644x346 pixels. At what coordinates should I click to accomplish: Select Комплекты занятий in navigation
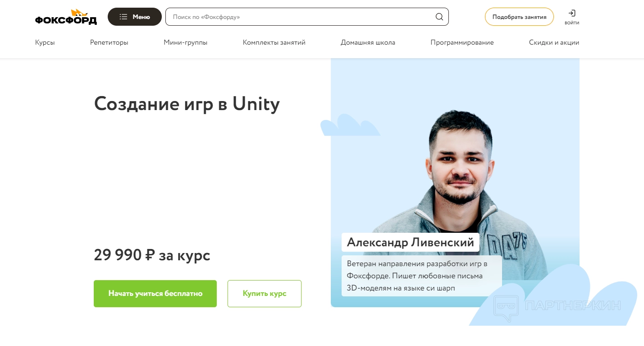[274, 42]
